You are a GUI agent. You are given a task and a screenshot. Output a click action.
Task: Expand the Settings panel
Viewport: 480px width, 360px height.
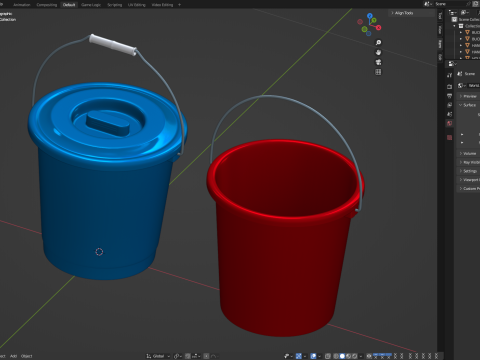tap(468, 171)
